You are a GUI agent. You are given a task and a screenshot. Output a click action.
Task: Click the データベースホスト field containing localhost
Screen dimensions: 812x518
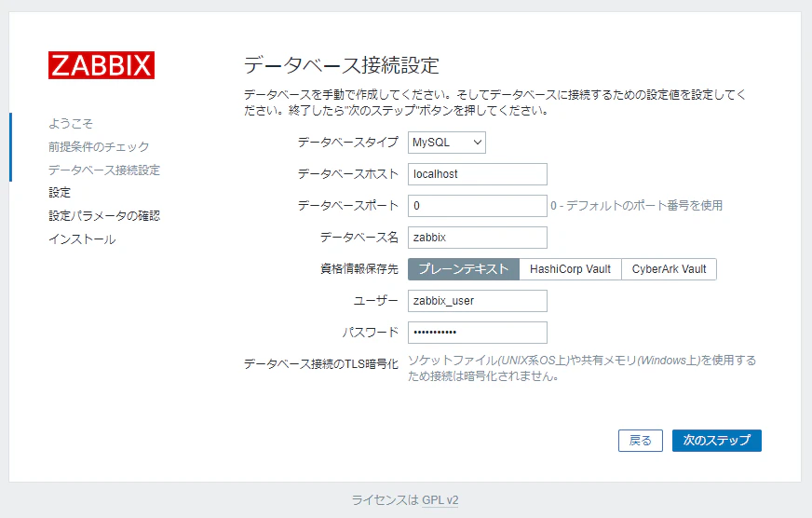(x=478, y=174)
